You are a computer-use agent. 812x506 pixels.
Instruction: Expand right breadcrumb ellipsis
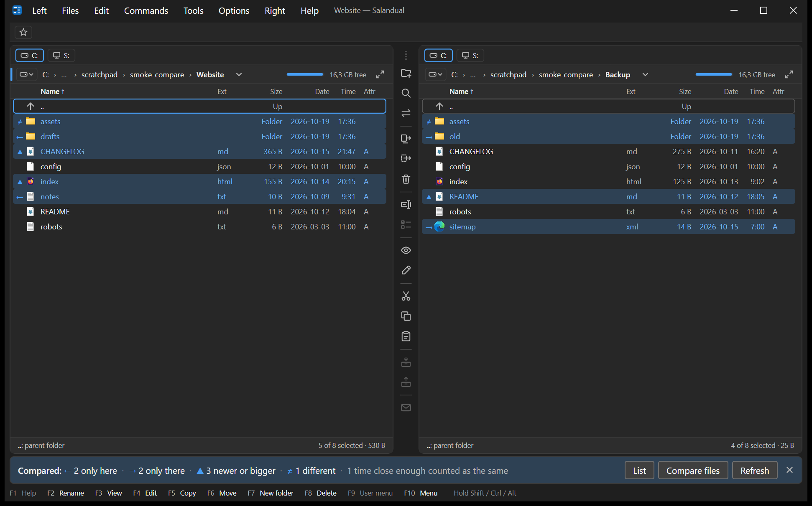[x=473, y=75]
